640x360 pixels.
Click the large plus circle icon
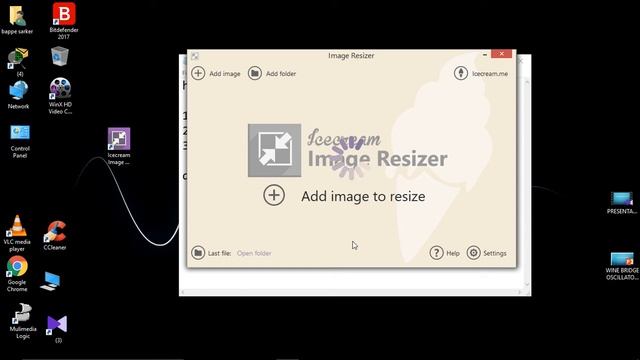coord(274,195)
